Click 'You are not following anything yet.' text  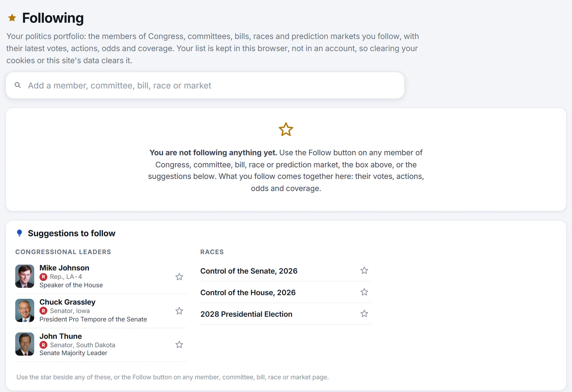213,153
